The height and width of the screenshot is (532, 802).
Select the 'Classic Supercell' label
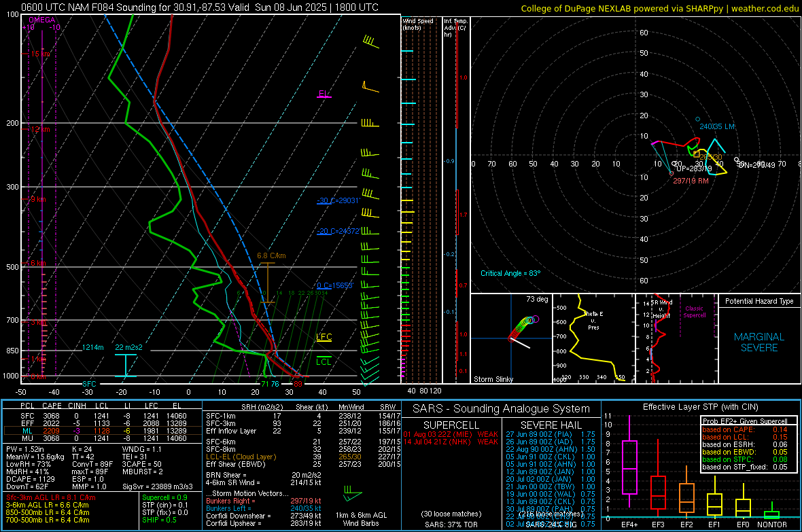[695, 312]
